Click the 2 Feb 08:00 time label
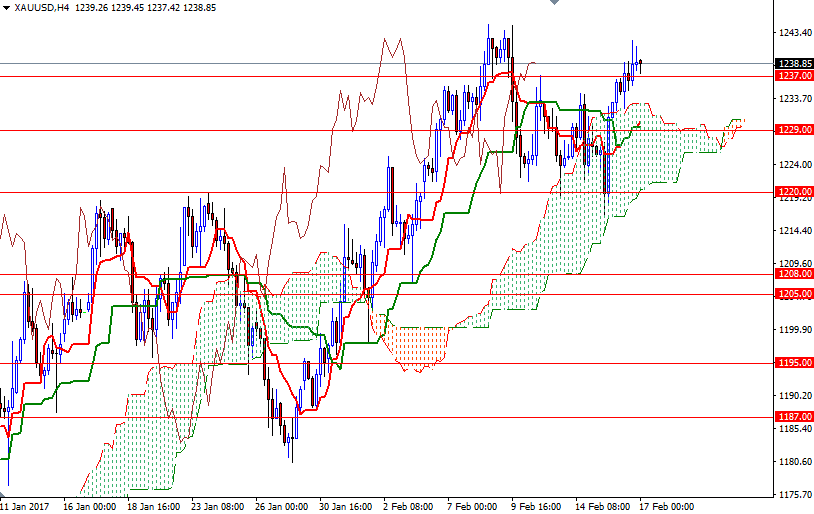This screenshot has width=814, height=514. coord(410,506)
